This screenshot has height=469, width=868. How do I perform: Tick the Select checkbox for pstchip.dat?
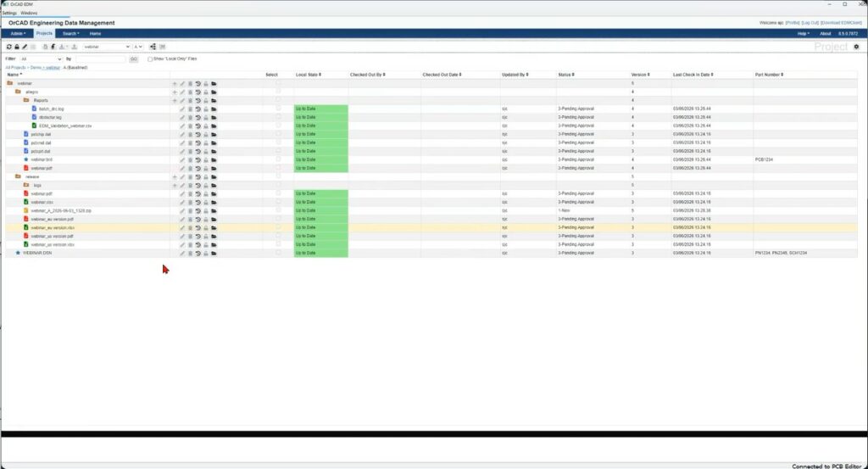tap(278, 134)
